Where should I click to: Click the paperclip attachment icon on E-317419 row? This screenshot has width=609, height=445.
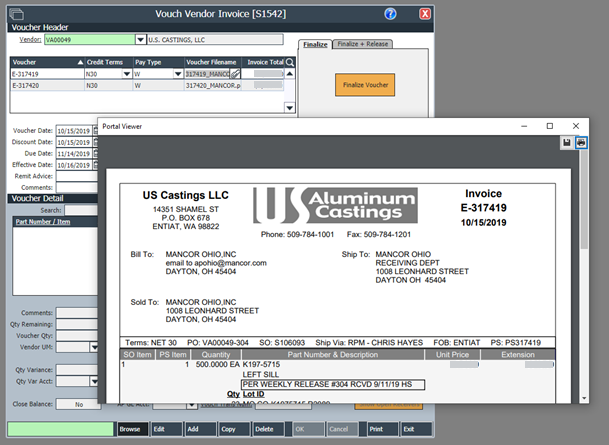[x=235, y=73]
